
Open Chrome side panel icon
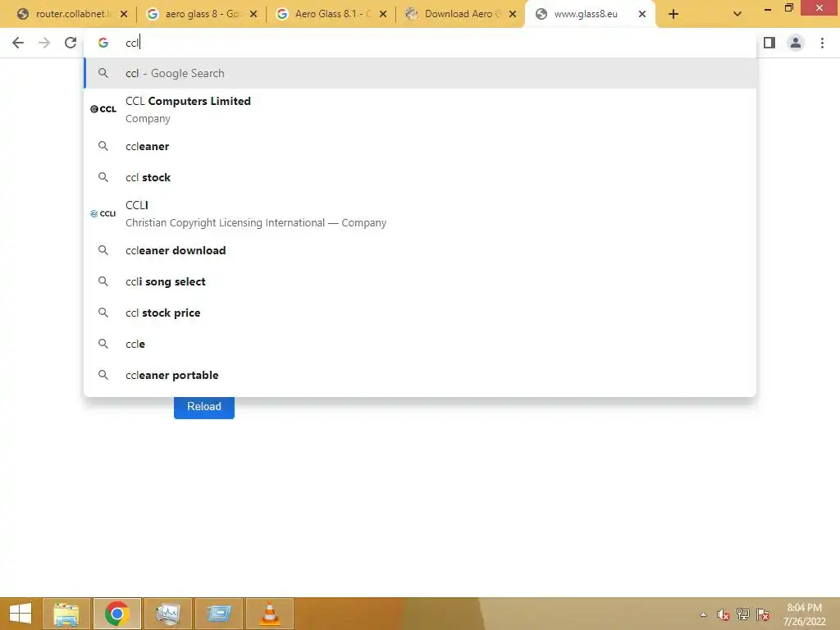(769, 43)
